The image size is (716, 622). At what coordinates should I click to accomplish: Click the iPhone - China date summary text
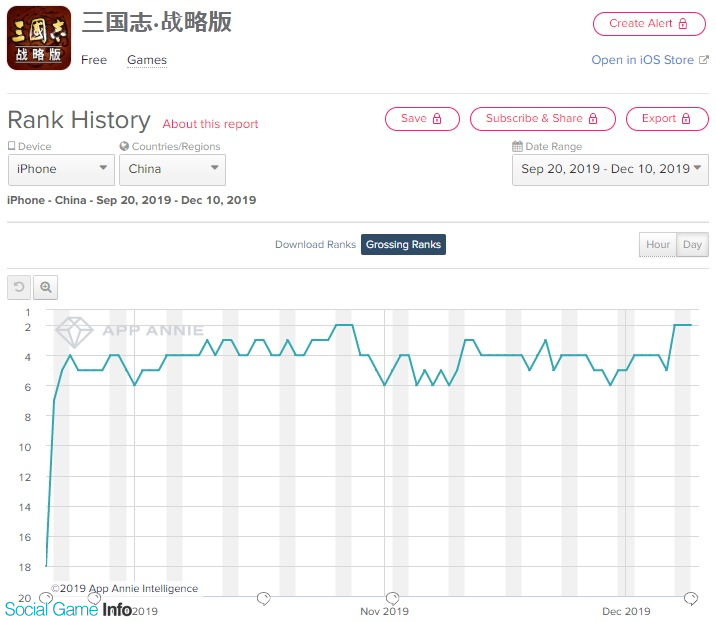click(x=132, y=200)
